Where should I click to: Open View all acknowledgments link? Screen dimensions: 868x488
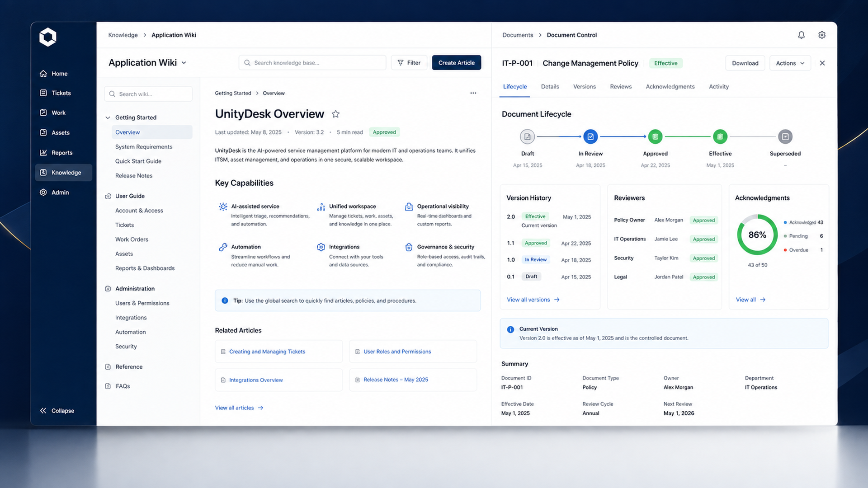tap(750, 300)
